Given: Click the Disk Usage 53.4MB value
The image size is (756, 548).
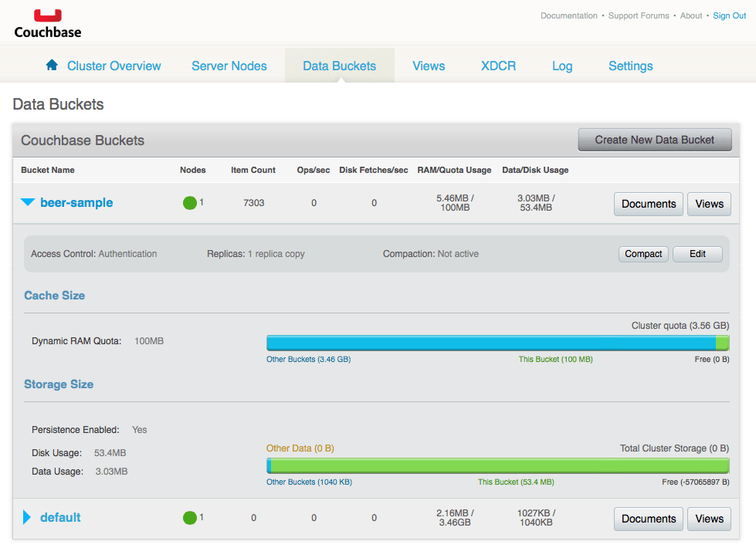Looking at the screenshot, I should [x=110, y=453].
